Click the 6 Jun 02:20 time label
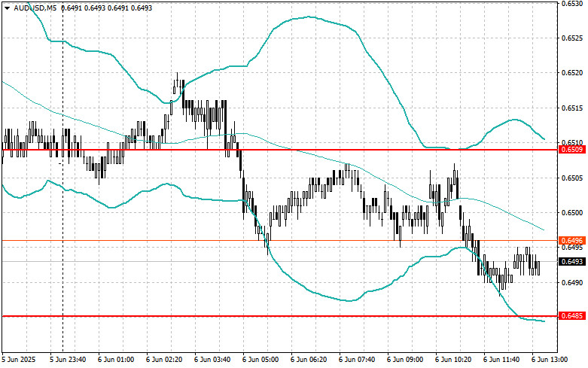This screenshot has height=368, width=588. [164, 360]
